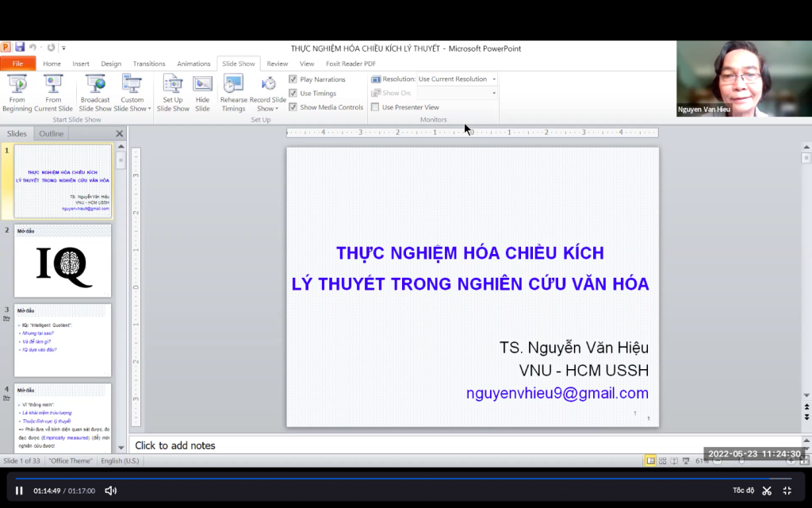Select slide 2 IQ thumbnail
812x508 pixels.
pos(63,260)
